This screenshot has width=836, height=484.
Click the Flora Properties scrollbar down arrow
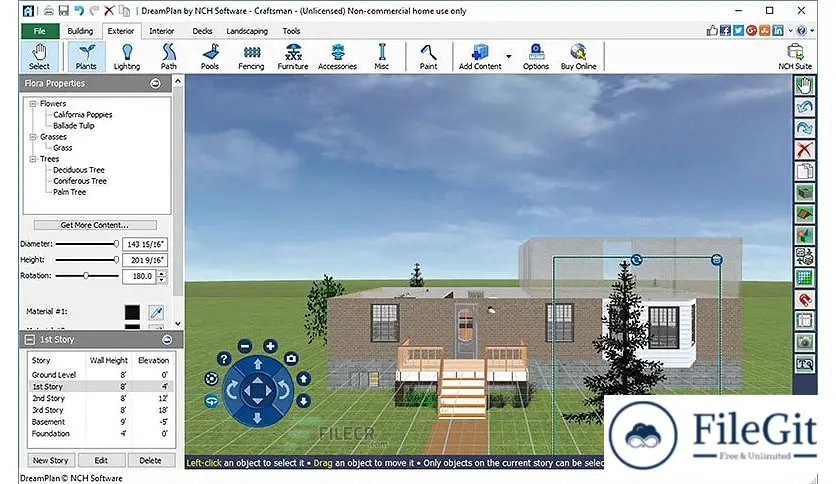click(x=178, y=324)
